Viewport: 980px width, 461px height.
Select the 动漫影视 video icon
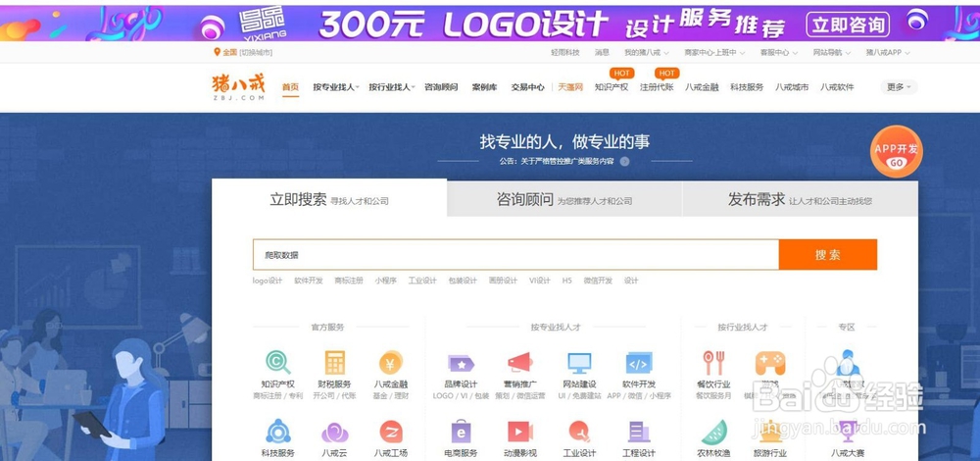(520, 432)
